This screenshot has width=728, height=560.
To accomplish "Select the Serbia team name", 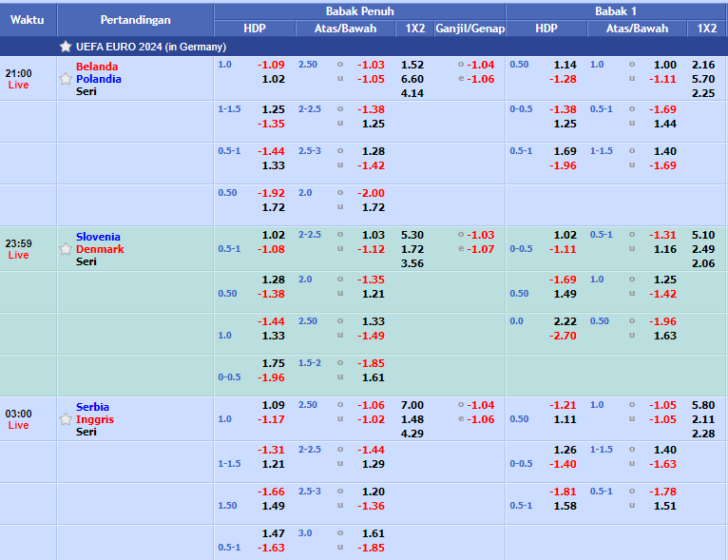I will (92, 407).
